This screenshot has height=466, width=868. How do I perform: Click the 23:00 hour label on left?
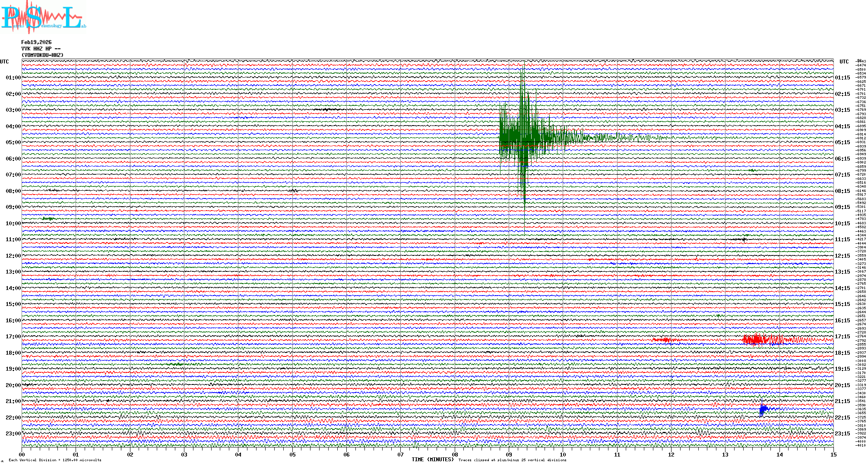tap(13, 434)
